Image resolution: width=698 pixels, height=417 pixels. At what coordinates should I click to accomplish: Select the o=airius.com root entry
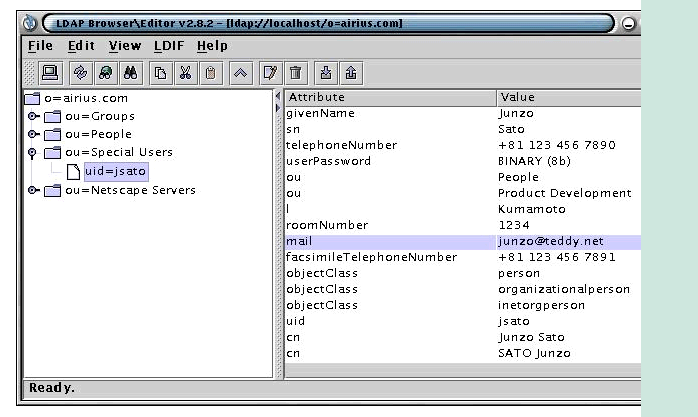(x=86, y=98)
